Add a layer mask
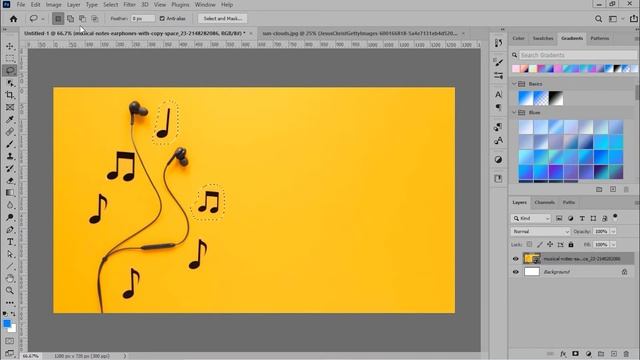 pyautogui.click(x=576, y=354)
